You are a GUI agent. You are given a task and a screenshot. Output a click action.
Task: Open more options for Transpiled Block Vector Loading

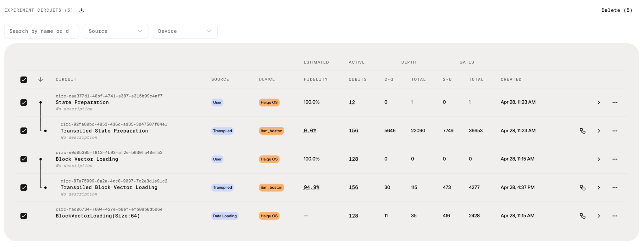615,188
